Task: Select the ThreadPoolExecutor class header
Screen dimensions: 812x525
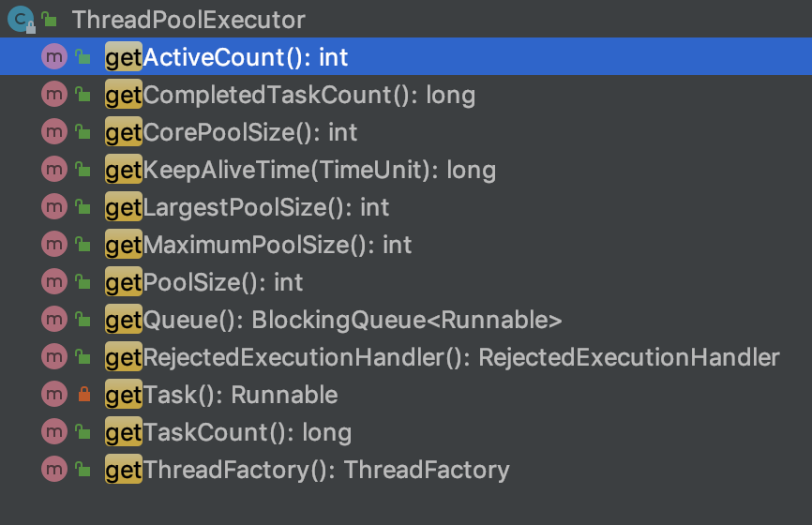Action: pyautogui.click(x=406, y=19)
